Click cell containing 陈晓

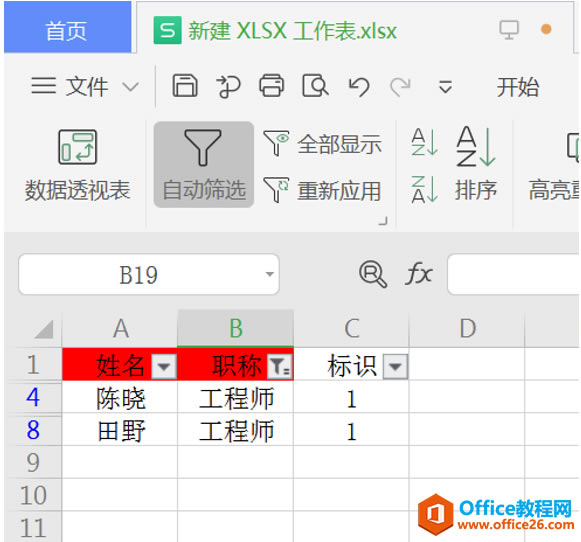pyautogui.click(x=120, y=397)
